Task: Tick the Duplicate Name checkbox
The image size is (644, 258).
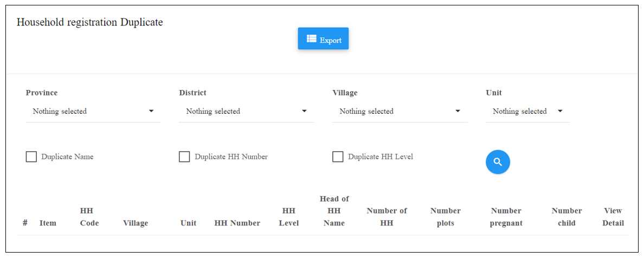Action: (x=31, y=157)
